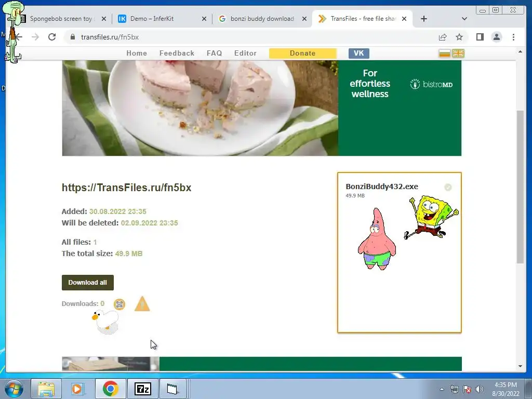Open the taskbar clock showing 4:35 PM
The width and height of the screenshot is (532, 399).
click(506, 389)
